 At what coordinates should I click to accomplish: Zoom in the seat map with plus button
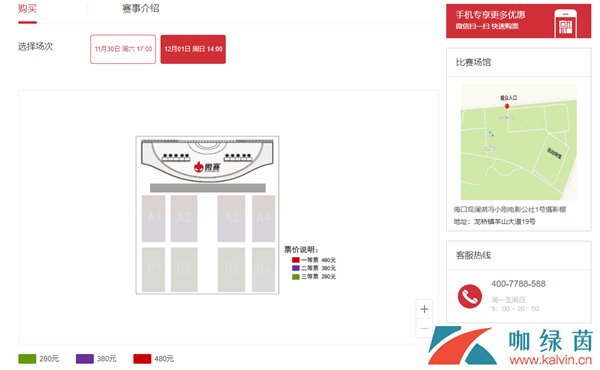pyautogui.click(x=424, y=309)
